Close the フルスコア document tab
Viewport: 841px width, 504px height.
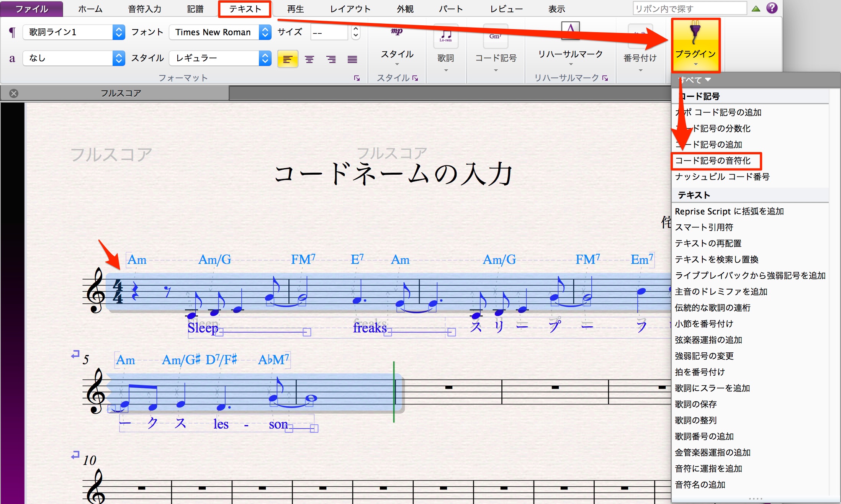click(14, 93)
